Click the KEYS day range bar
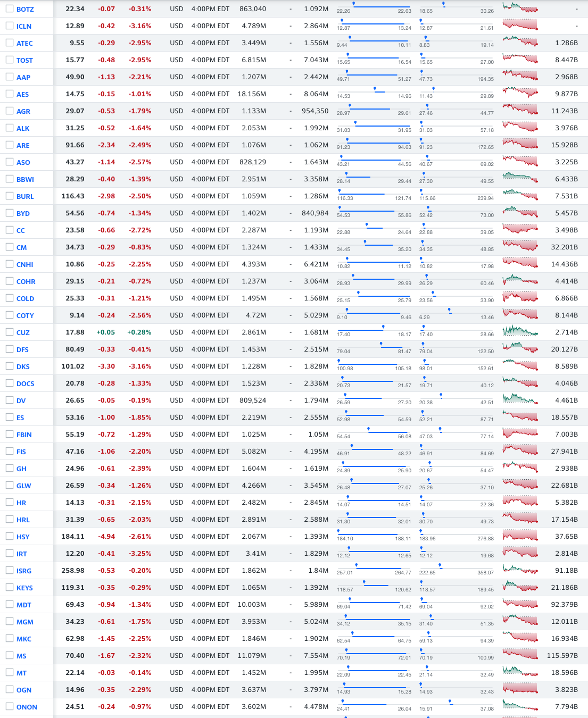588x718 pixels. click(374, 586)
